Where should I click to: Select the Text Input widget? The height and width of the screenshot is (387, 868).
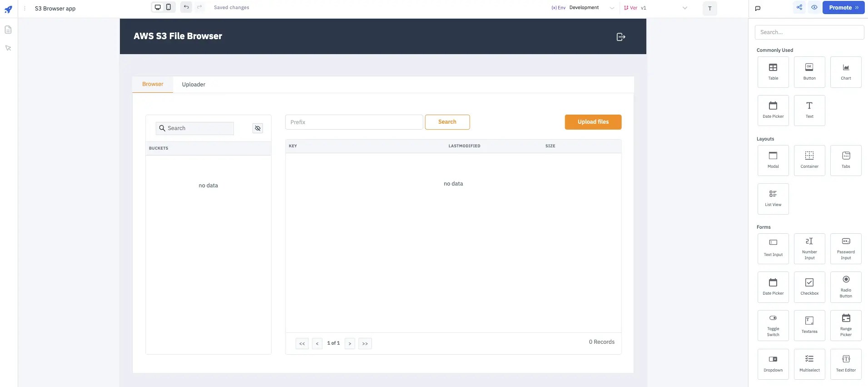point(773,249)
